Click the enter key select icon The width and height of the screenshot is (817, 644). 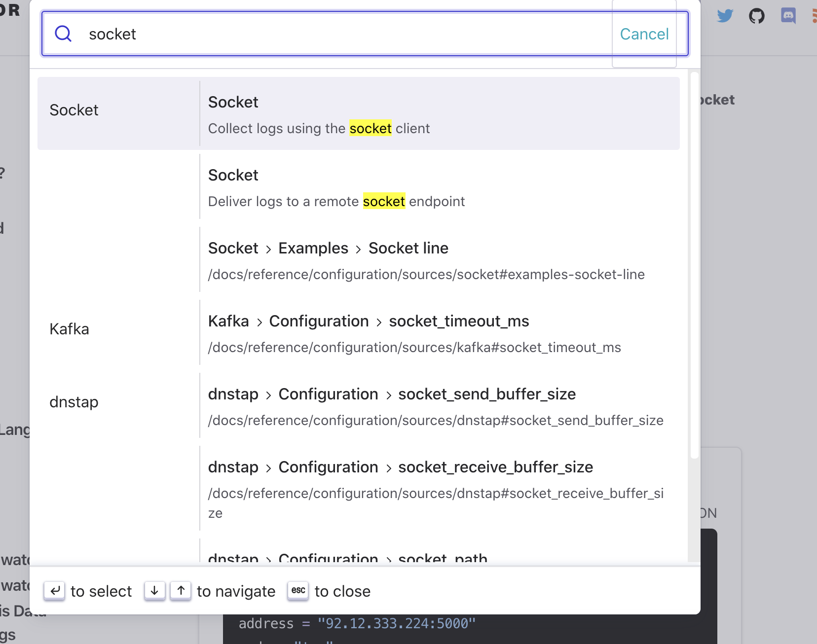click(54, 590)
